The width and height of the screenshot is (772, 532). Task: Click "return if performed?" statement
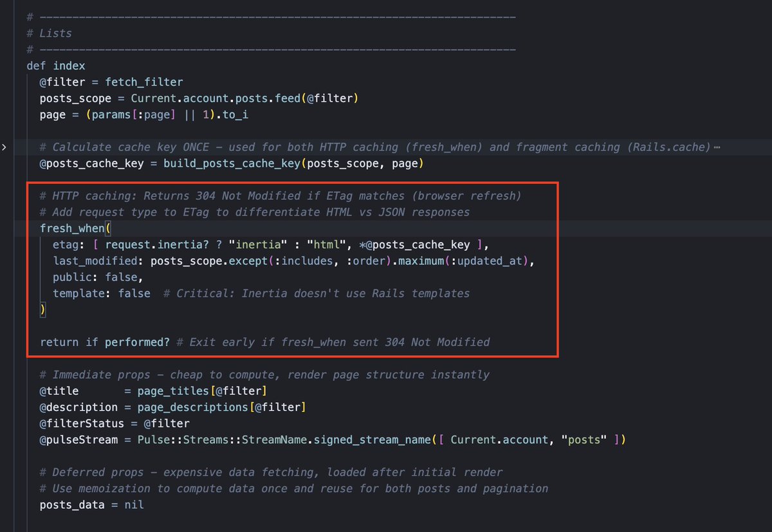click(105, 342)
